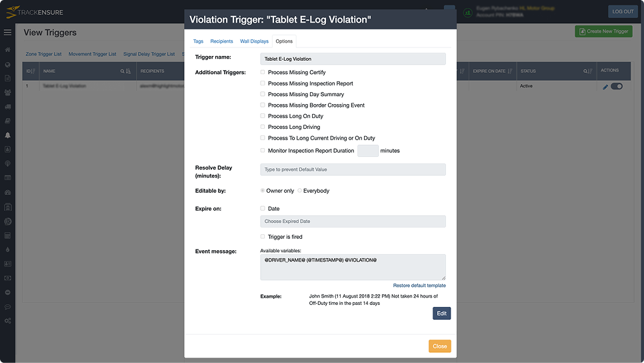This screenshot has width=644, height=363.
Task: Select the Everybody radio button
Action: (x=299, y=190)
